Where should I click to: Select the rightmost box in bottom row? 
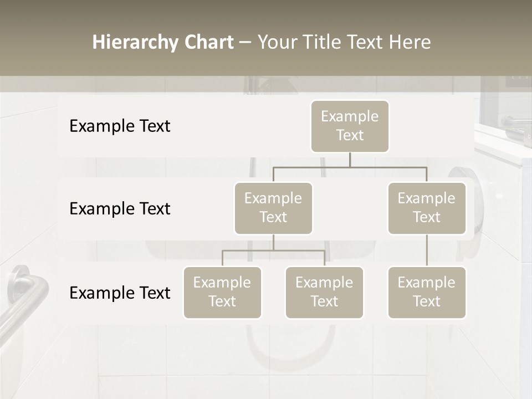pos(427,292)
